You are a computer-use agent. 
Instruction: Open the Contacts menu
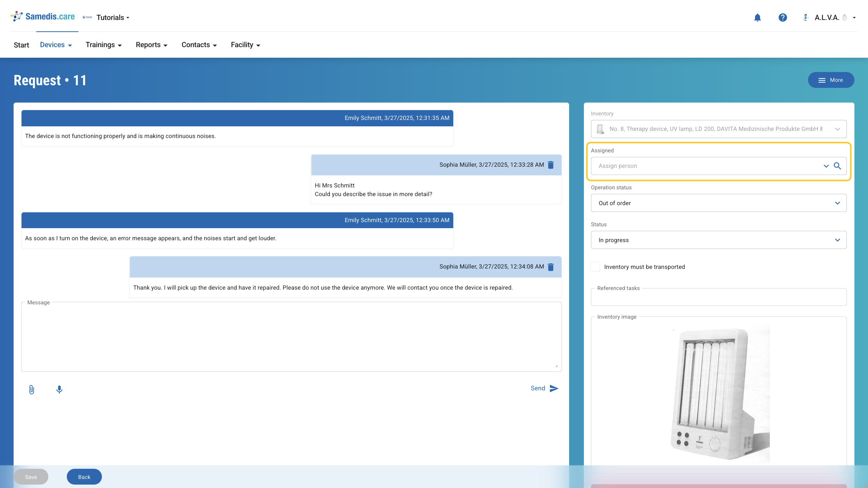(x=199, y=45)
